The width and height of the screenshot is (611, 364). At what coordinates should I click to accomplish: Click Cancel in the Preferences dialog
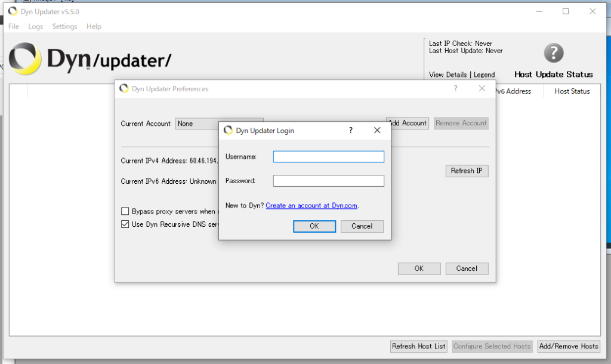pyautogui.click(x=467, y=269)
